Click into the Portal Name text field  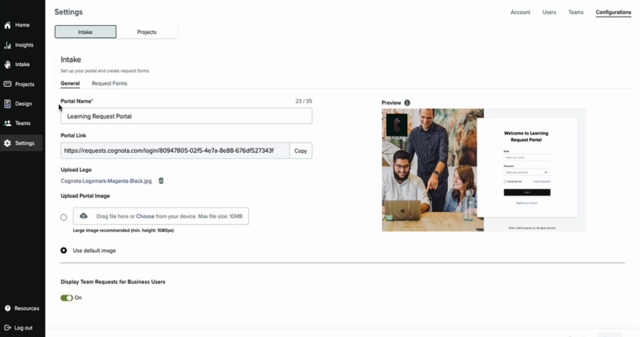point(186,116)
